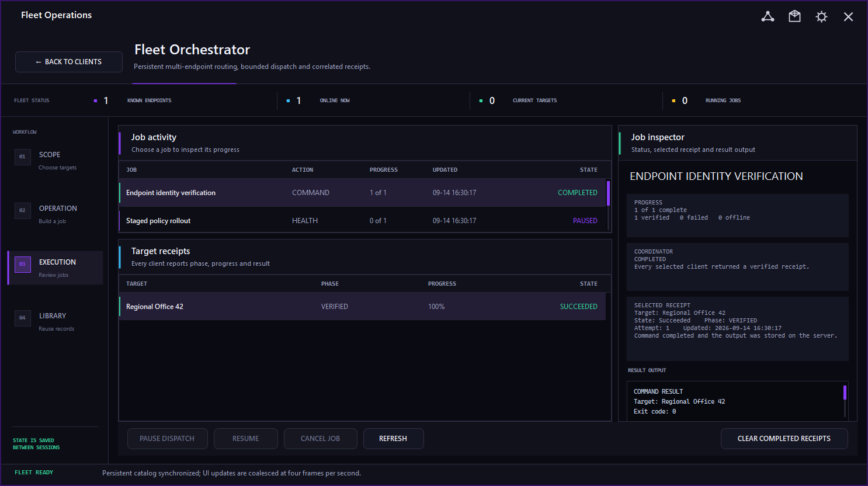Click the PAUSED state label
Viewport: 868px width, 486px height.
click(x=585, y=221)
